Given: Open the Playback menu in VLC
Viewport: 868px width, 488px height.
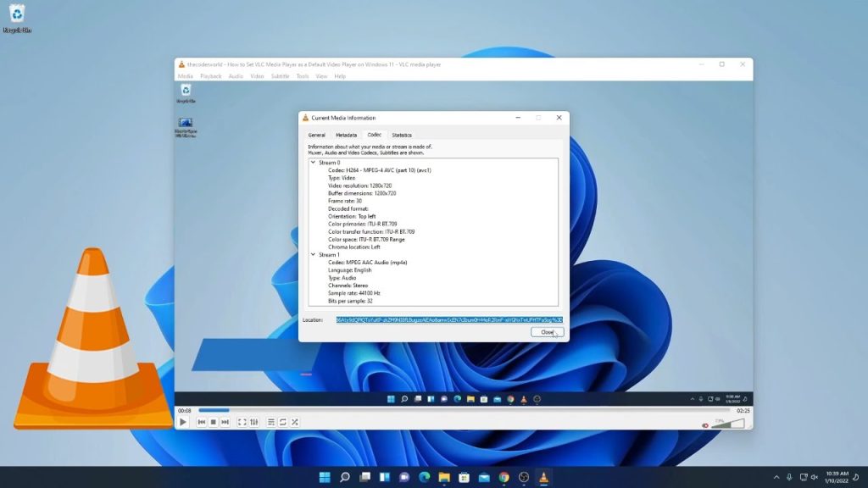Looking at the screenshot, I should pos(211,76).
